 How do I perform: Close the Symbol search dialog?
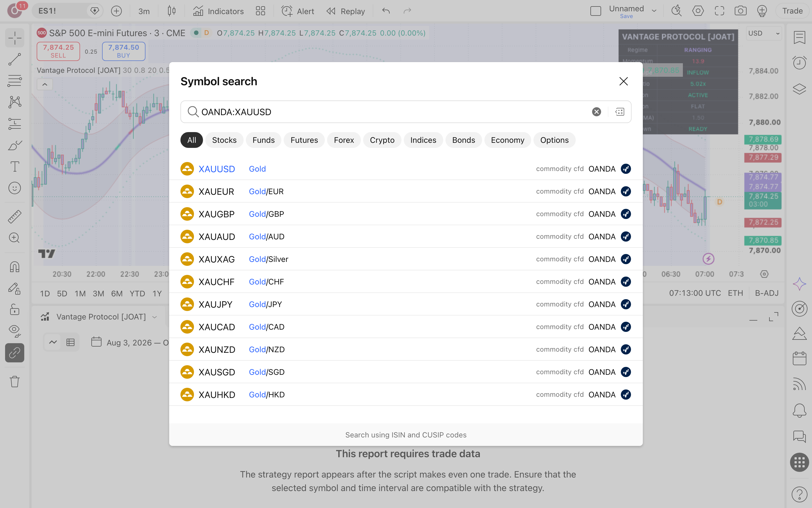tap(623, 81)
